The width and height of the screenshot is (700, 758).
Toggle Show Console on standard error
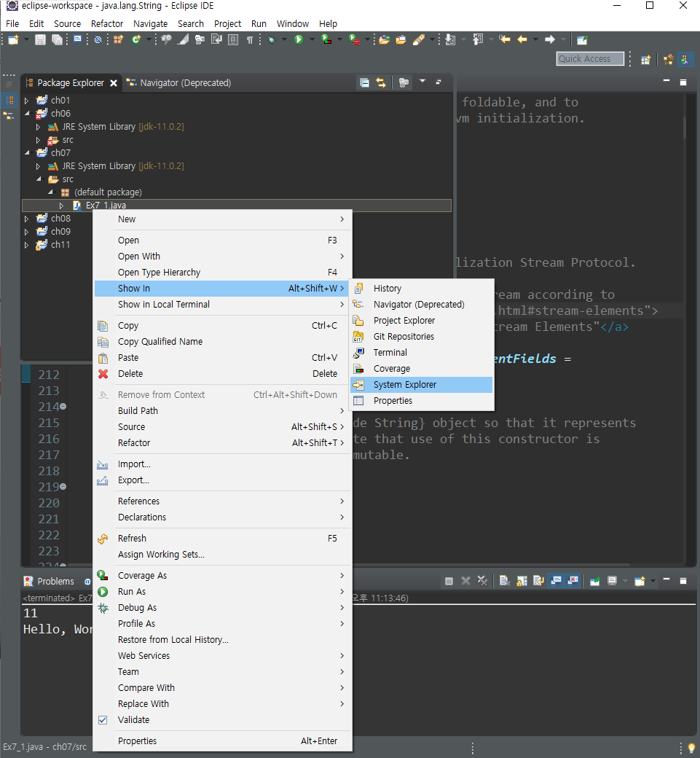573,581
